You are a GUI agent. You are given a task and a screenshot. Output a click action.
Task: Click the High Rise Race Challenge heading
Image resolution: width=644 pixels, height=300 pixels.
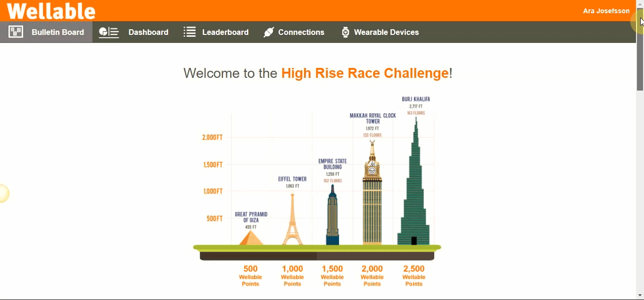point(365,73)
